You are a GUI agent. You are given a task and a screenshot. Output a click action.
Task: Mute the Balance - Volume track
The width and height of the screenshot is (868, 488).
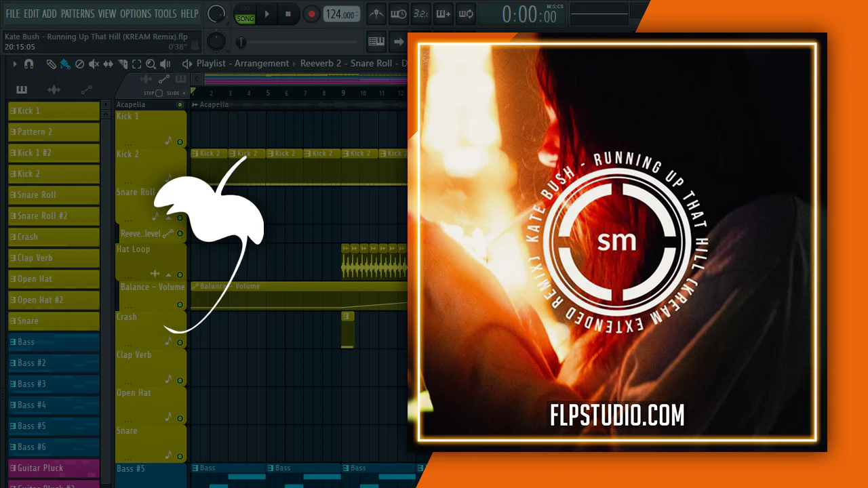(180, 305)
